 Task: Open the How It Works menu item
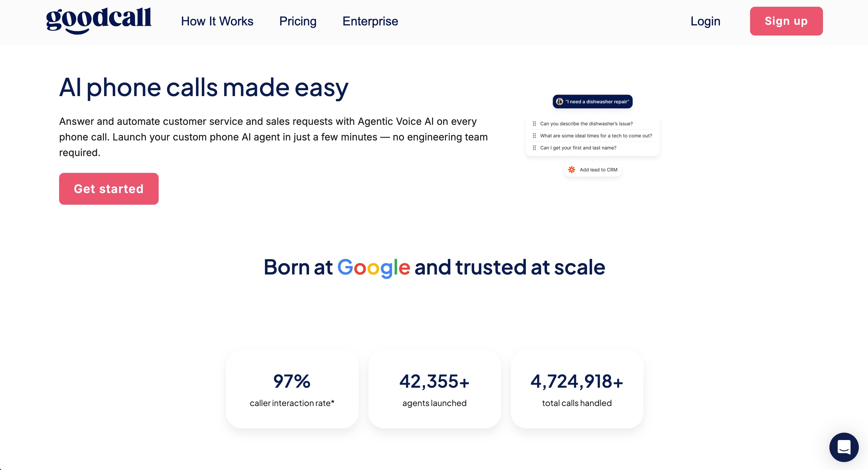click(x=217, y=21)
